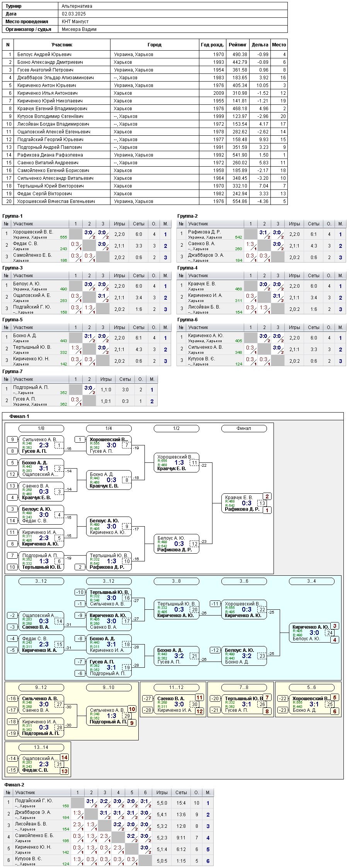The width and height of the screenshot is (350, 868).
Task: Click the 9...12 bracket header
Action: [41, 687]
